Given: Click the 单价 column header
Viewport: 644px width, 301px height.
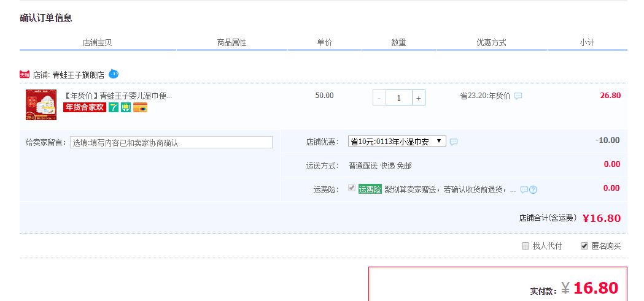Looking at the screenshot, I should pyautogui.click(x=325, y=42).
